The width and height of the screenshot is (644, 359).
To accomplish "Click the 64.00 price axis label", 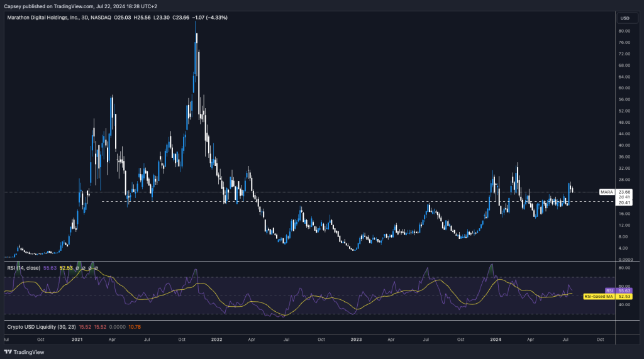I will (625, 77).
